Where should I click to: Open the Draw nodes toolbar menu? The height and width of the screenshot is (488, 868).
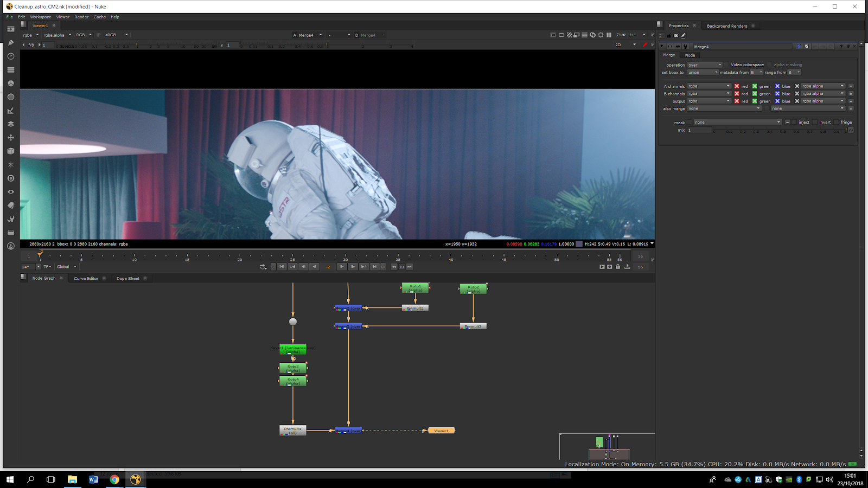click(11, 43)
